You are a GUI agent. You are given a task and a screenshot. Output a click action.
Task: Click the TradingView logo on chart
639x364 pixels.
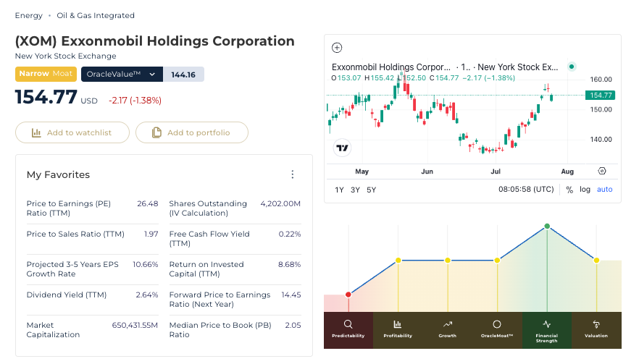(x=342, y=148)
